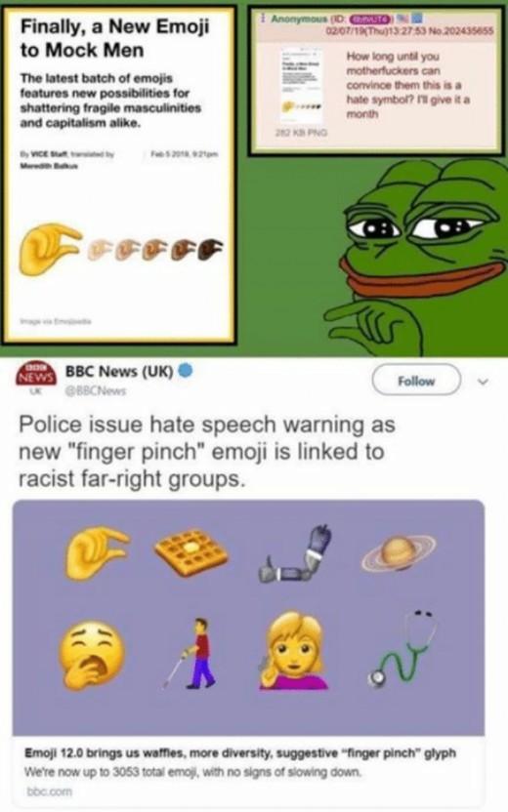Click the BBC News avatar logo
This screenshot has width=508, height=812.
click(35, 377)
